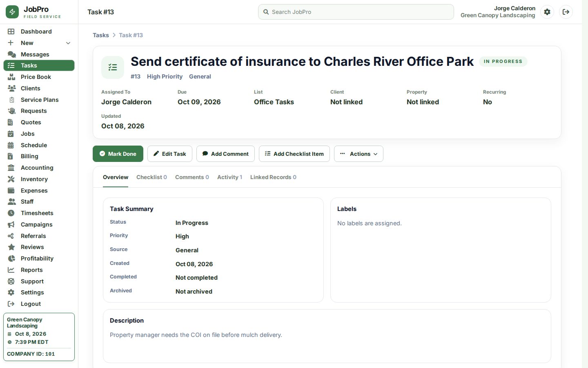Focus the Search JobPro field

pos(356,12)
